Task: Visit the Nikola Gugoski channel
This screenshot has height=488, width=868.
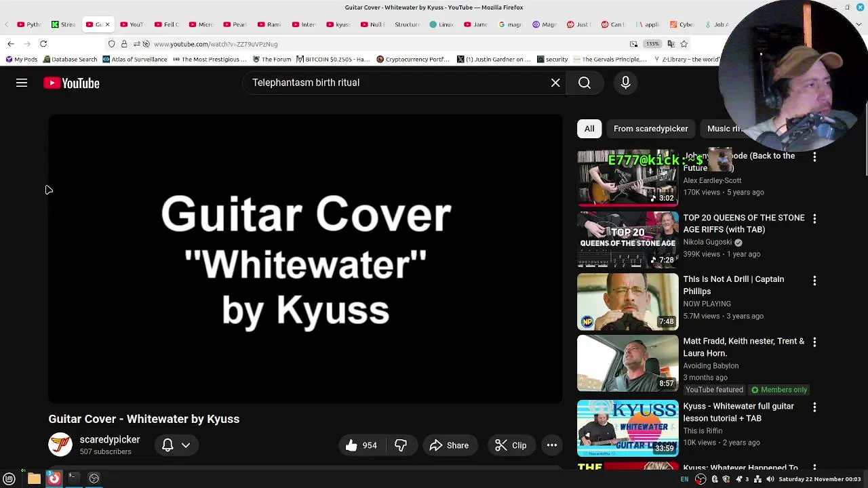Action: point(707,242)
